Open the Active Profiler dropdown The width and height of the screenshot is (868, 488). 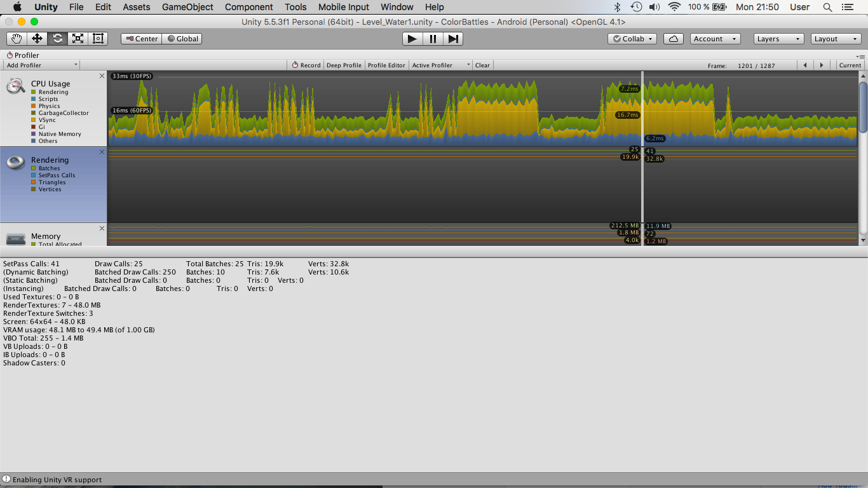coord(441,65)
